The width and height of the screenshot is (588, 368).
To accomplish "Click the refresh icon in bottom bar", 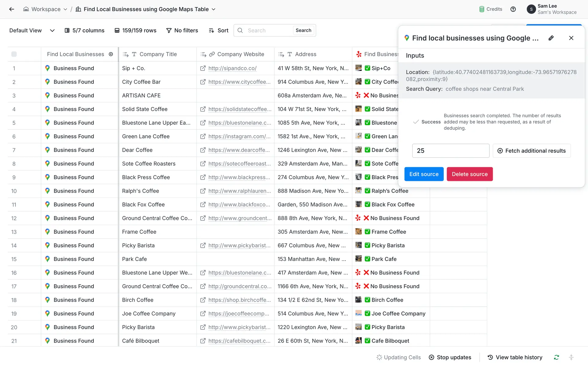I will [x=556, y=357].
